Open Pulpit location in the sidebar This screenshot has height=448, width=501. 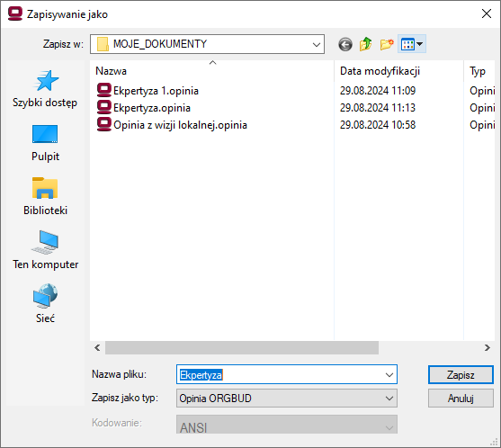pyautogui.click(x=45, y=143)
